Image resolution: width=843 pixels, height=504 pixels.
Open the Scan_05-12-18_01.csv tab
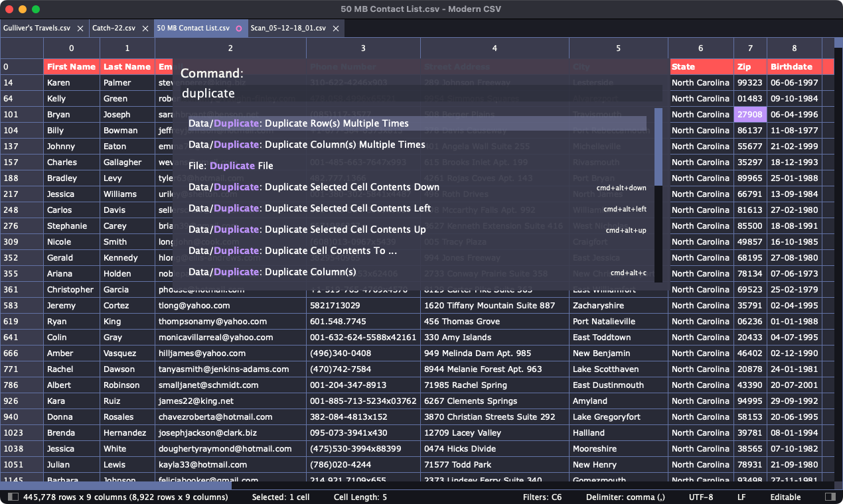(x=288, y=29)
